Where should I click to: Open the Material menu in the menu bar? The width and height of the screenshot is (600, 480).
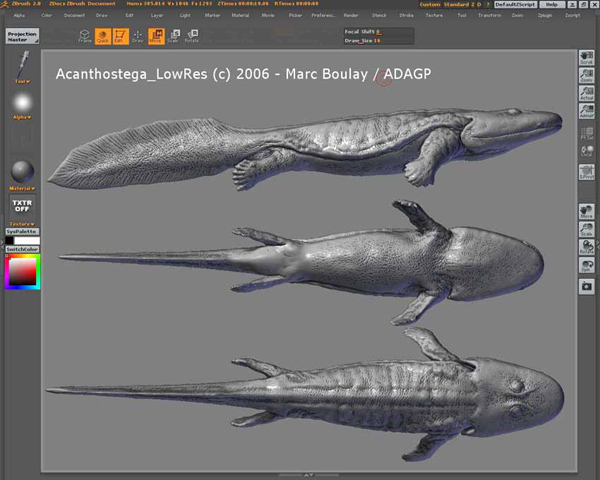click(240, 15)
